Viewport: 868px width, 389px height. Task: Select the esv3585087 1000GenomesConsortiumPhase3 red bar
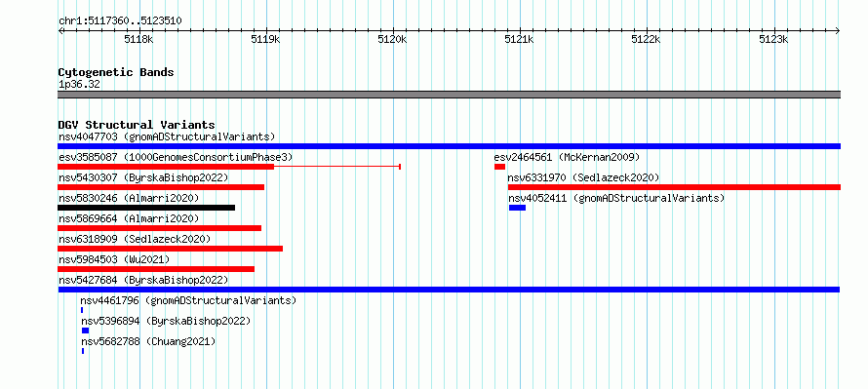pyautogui.click(x=166, y=167)
